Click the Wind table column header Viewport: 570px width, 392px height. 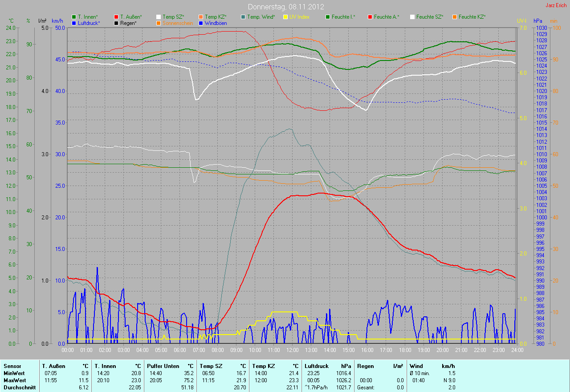click(x=416, y=366)
